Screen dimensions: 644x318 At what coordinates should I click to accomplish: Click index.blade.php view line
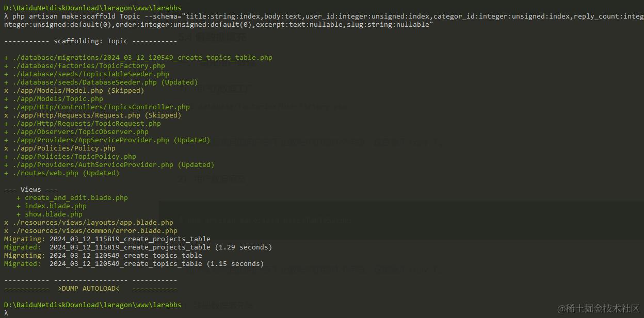52,206
